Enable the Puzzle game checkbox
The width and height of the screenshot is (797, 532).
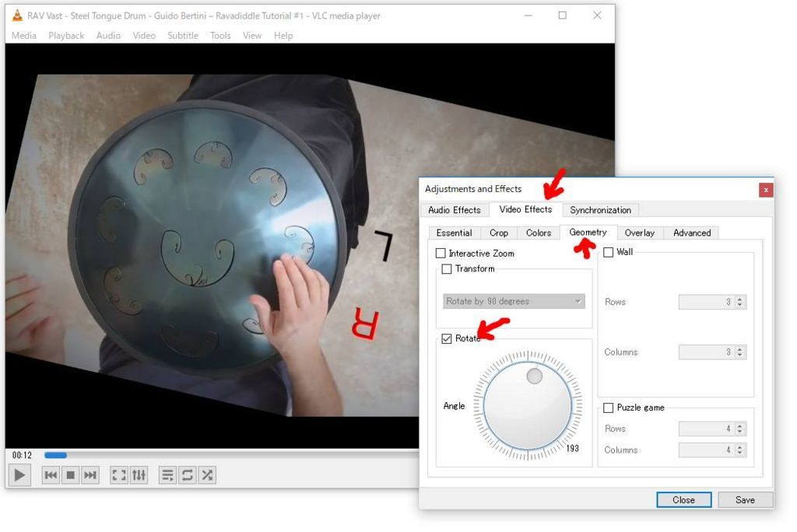[609, 408]
